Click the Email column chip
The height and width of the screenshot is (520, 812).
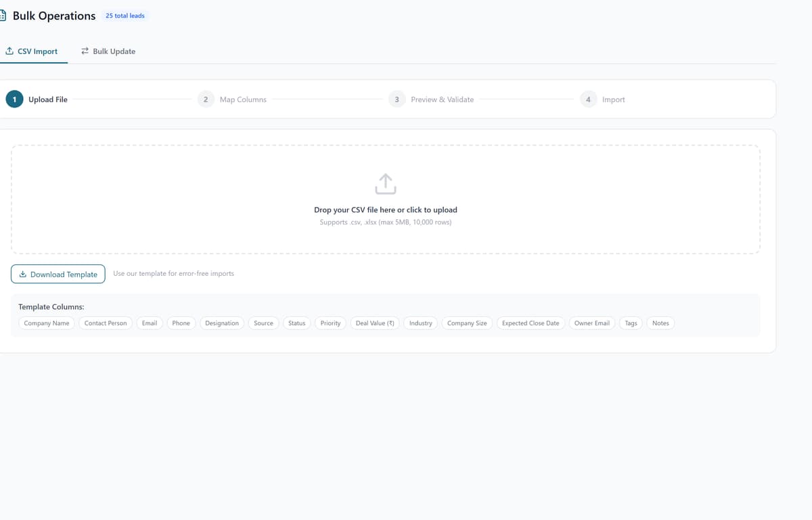[x=150, y=323]
